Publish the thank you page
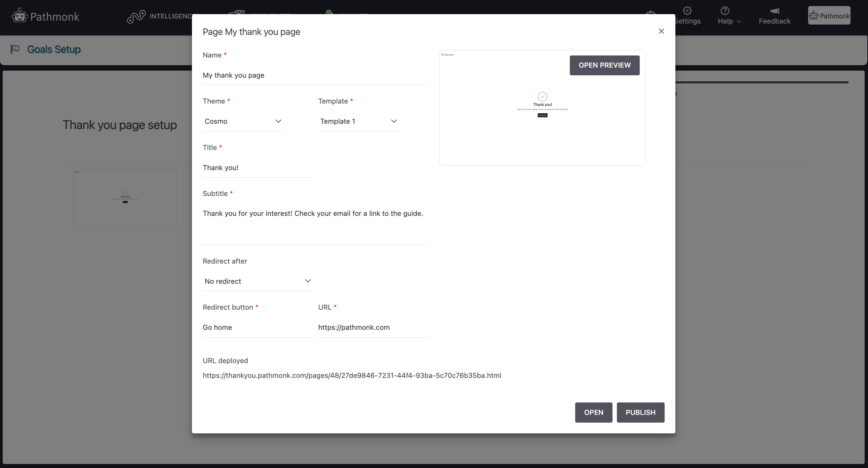The width and height of the screenshot is (868, 468). 640,413
